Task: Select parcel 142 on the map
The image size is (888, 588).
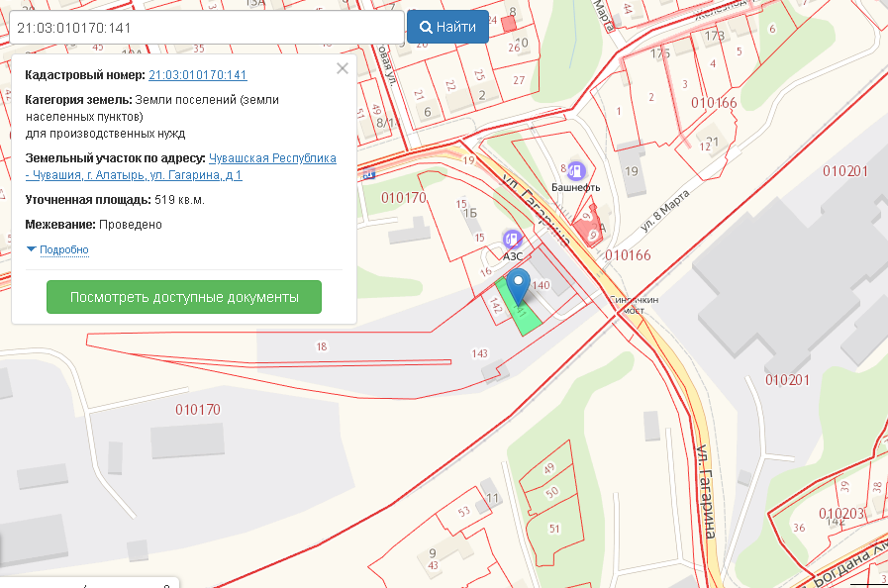Action: point(496,307)
